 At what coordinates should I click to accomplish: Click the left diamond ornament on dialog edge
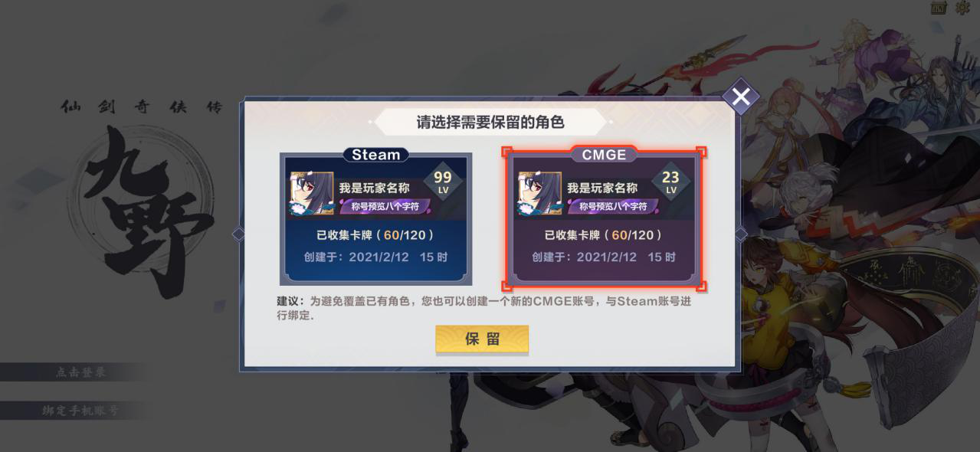click(x=239, y=234)
